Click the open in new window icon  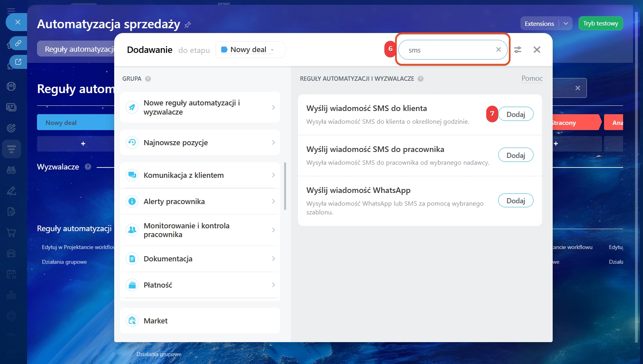tap(18, 62)
